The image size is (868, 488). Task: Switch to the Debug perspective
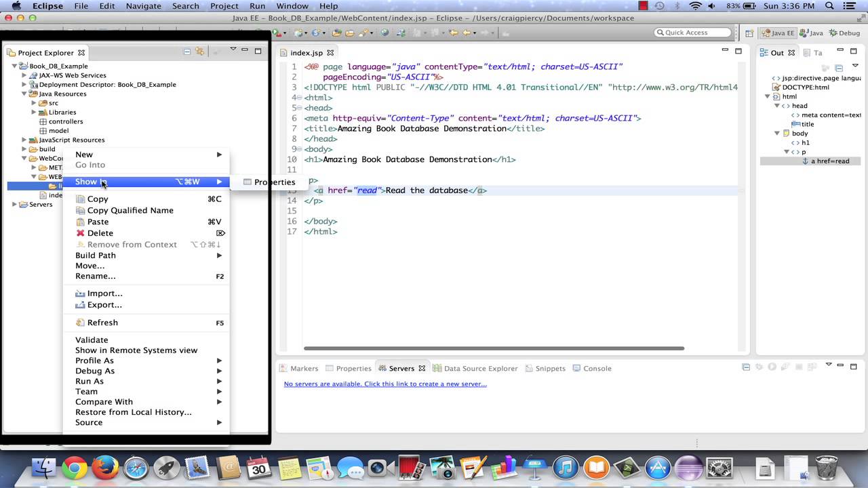point(844,33)
